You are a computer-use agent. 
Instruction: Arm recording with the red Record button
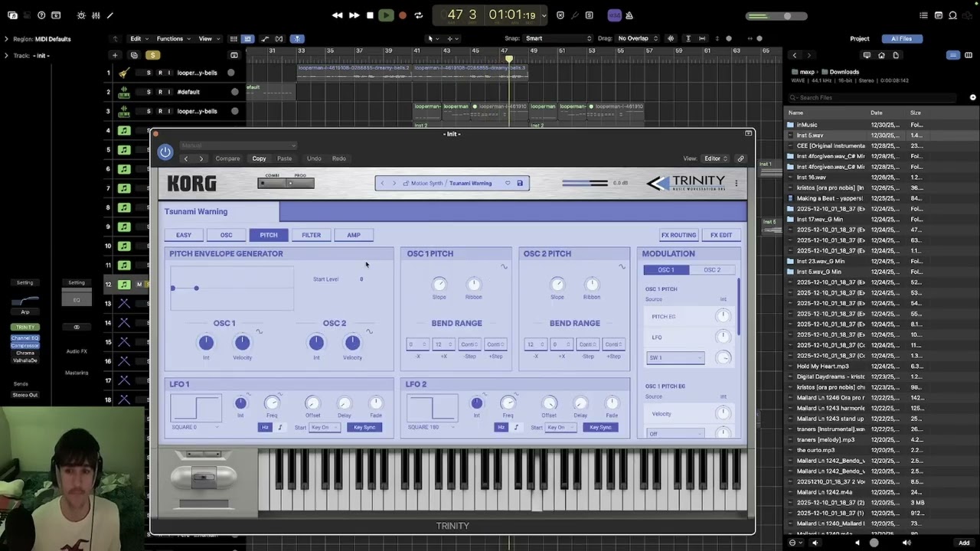coord(403,15)
